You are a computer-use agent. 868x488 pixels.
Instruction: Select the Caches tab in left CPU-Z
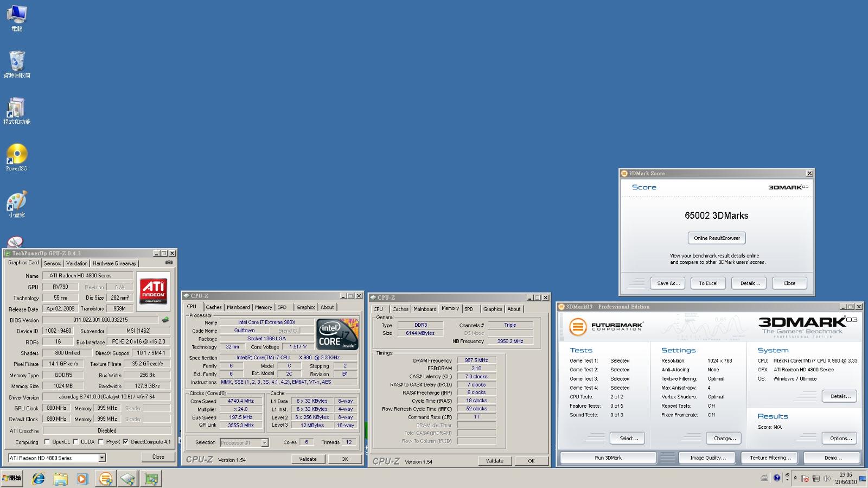tap(214, 307)
